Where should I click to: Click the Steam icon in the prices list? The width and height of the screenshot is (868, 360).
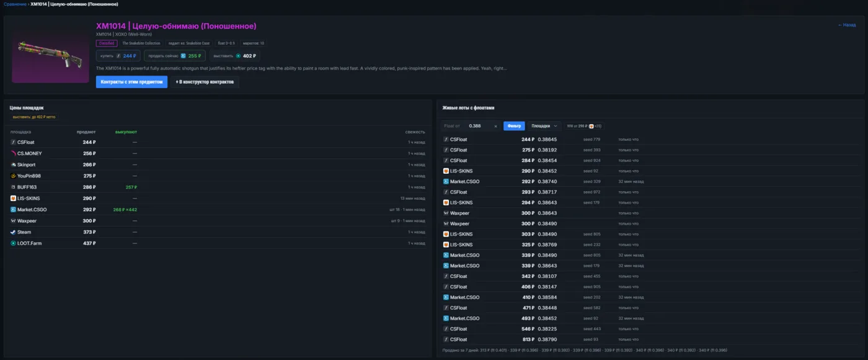[13, 232]
